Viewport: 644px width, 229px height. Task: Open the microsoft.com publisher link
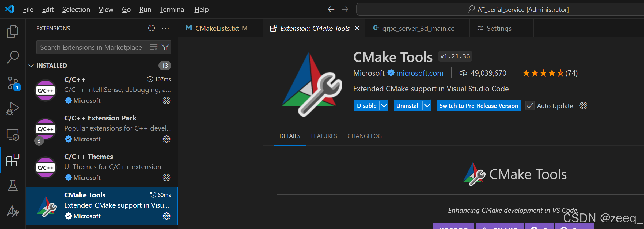pos(420,73)
